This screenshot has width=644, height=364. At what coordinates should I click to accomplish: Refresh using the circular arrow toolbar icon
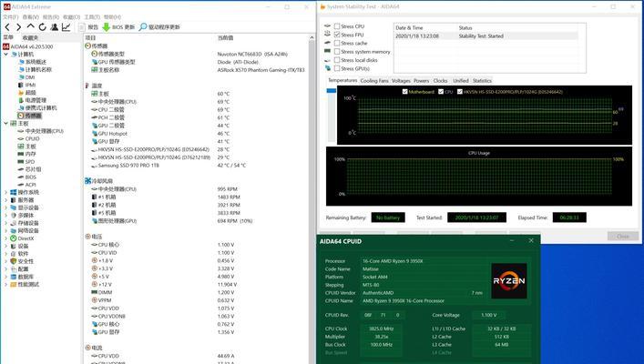point(42,27)
